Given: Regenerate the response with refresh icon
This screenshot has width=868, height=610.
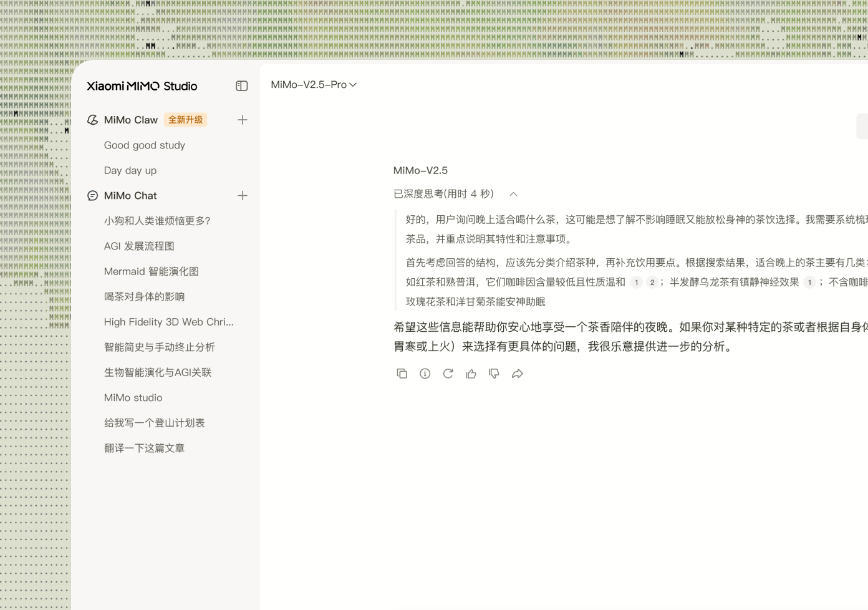Looking at the screenshot, I should 448,374.
